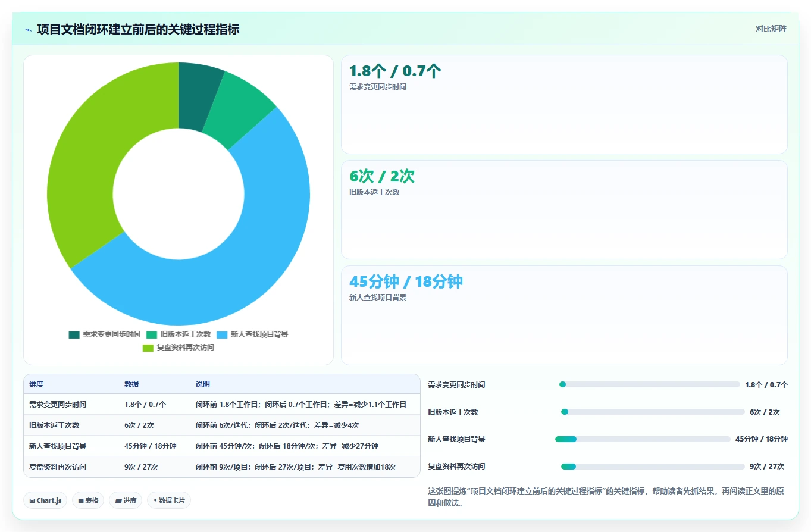Click the progress label 需求变更同步时间

(x=456, y=385)
